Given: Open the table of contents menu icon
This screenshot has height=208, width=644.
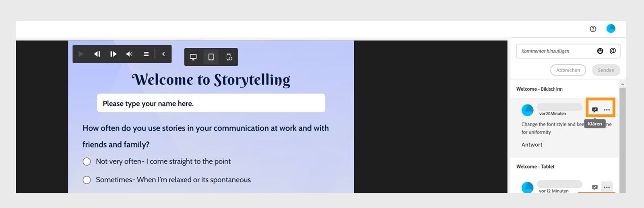Looking at the screenshot, I should coord(146,54).
